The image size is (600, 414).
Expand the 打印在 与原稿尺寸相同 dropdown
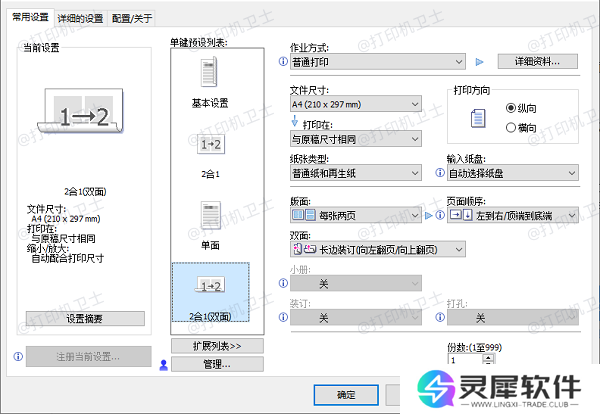point(356,139)
